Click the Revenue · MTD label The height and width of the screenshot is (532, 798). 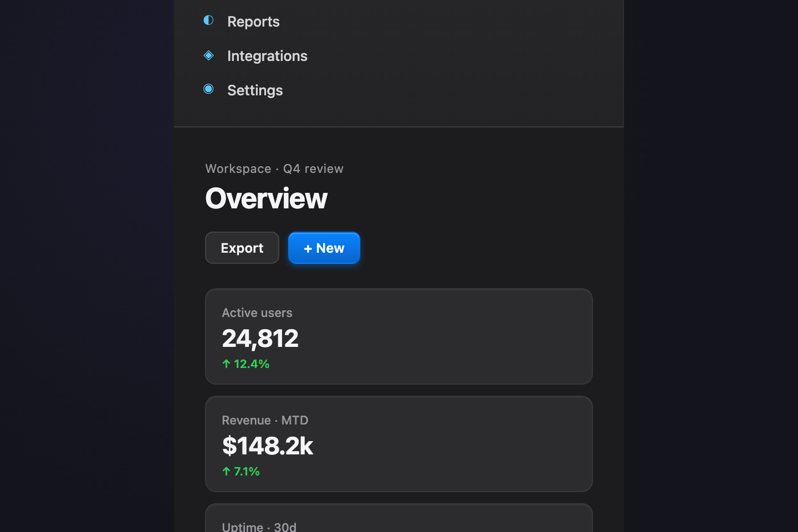pos(265,420)
